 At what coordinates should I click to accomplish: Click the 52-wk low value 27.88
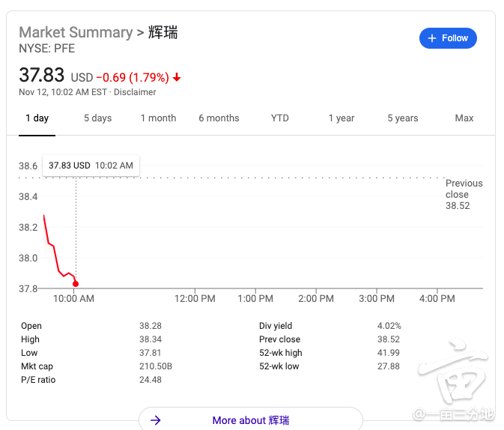pos(388,366)
